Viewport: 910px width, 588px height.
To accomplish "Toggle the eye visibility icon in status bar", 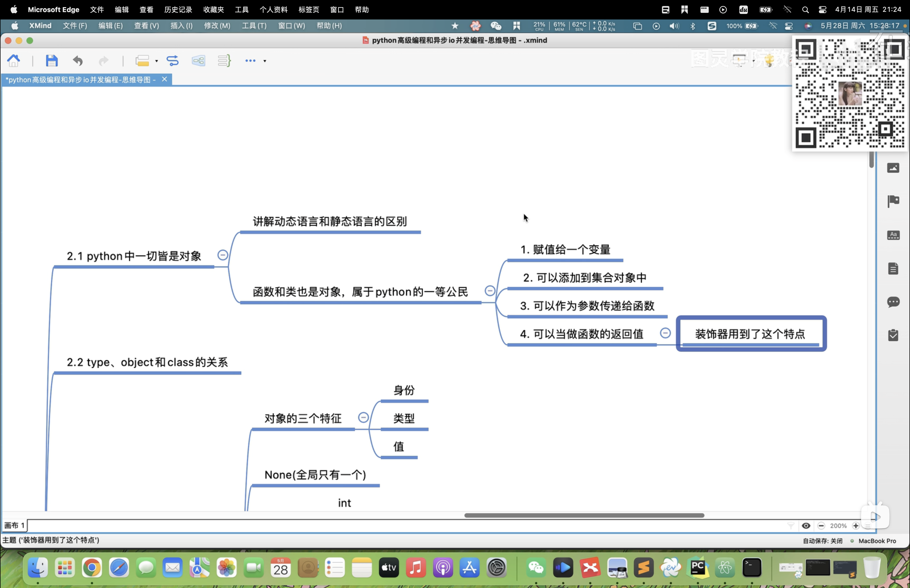I will tap(806, 526).
